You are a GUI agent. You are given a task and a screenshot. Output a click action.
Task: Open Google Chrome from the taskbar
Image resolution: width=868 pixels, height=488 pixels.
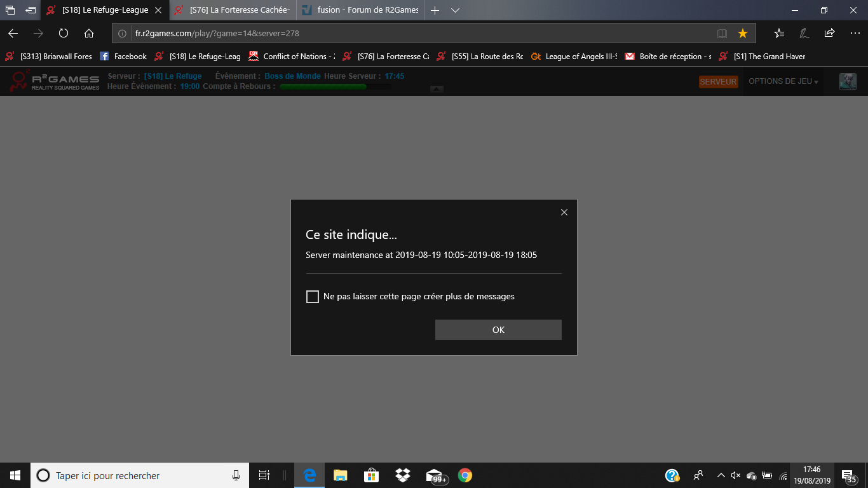coord(465,475)
